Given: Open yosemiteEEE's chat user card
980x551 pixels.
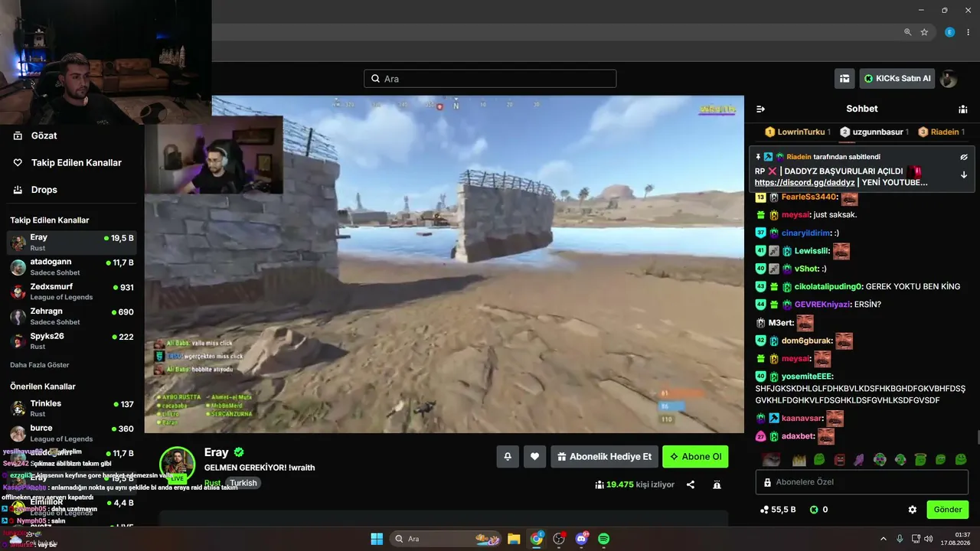Looking at the screenshot, I should (807, 377).
